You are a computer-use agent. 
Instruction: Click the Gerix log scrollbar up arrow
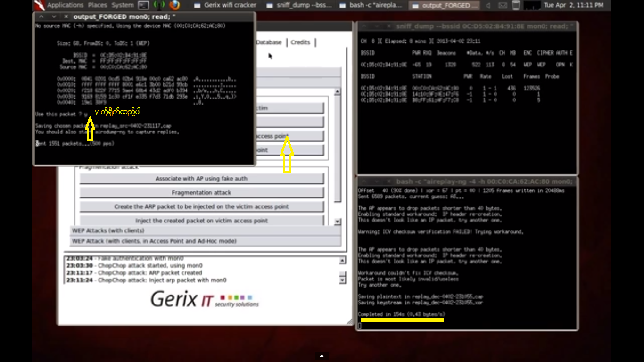pos(343,260)
